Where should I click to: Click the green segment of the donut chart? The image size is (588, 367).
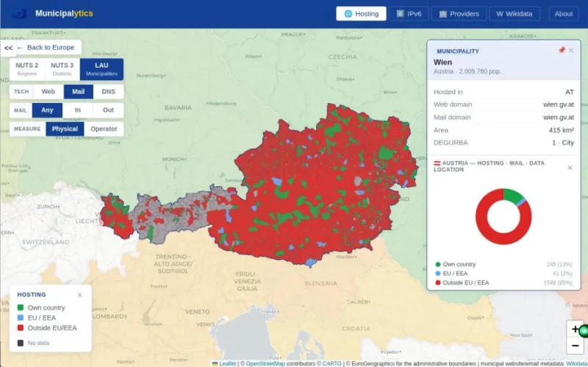click(512, 195)
